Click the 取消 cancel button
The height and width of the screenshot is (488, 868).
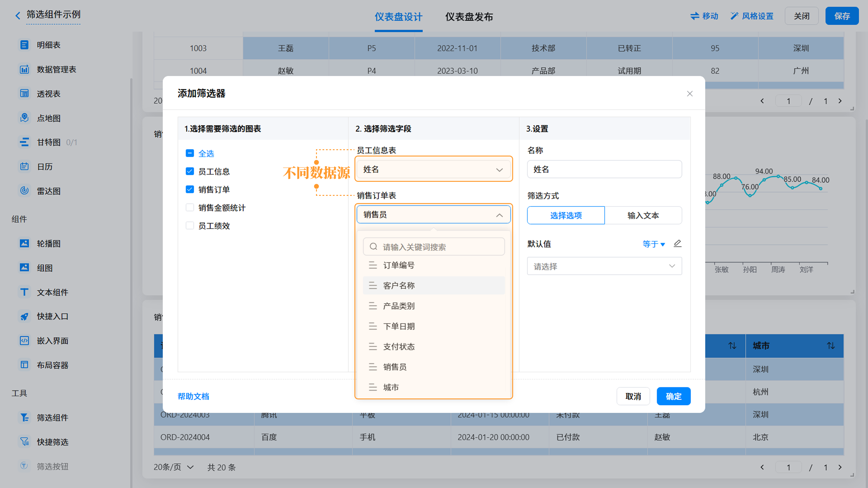(x=633, y=396)
